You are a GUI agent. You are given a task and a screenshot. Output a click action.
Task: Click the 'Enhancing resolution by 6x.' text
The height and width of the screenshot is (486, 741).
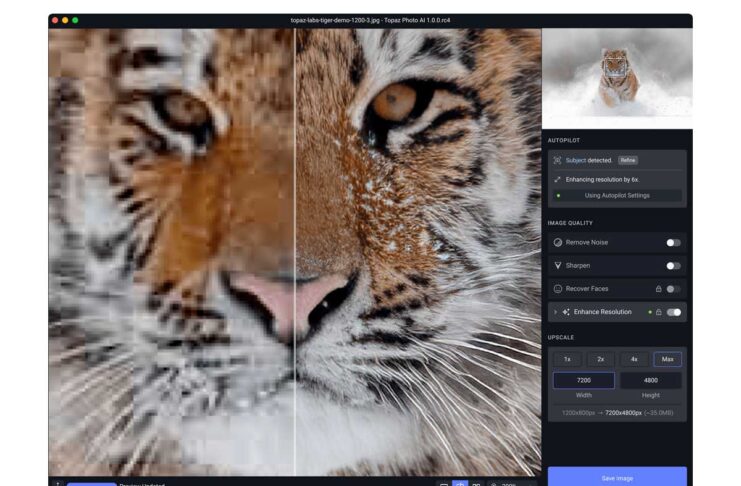[x=602, y=180]
